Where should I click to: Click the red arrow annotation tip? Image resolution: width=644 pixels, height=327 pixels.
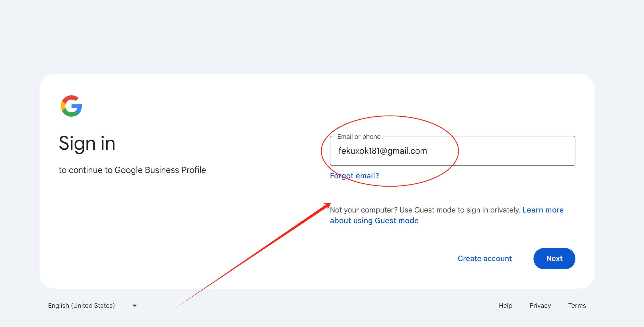tap(329, 204)
